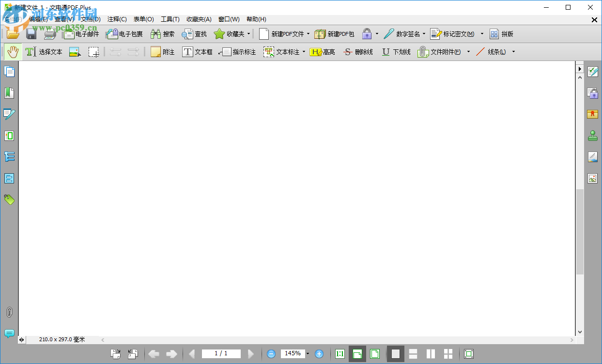Select the 文本框 text box tool
602x364 pixels.
tap(197, 52)
